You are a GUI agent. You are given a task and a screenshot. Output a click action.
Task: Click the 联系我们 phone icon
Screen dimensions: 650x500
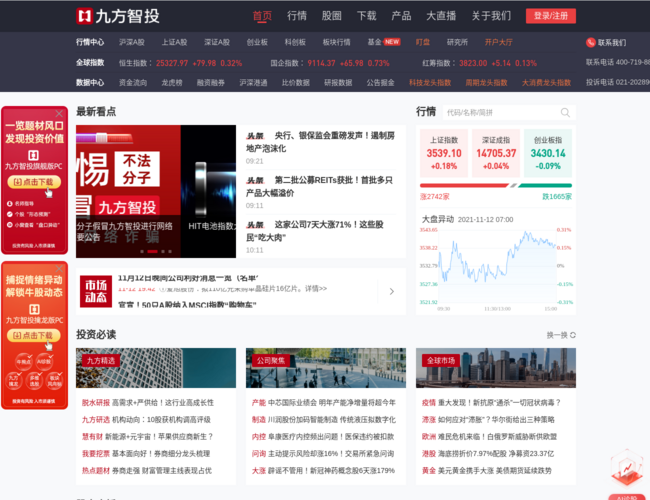591,42
